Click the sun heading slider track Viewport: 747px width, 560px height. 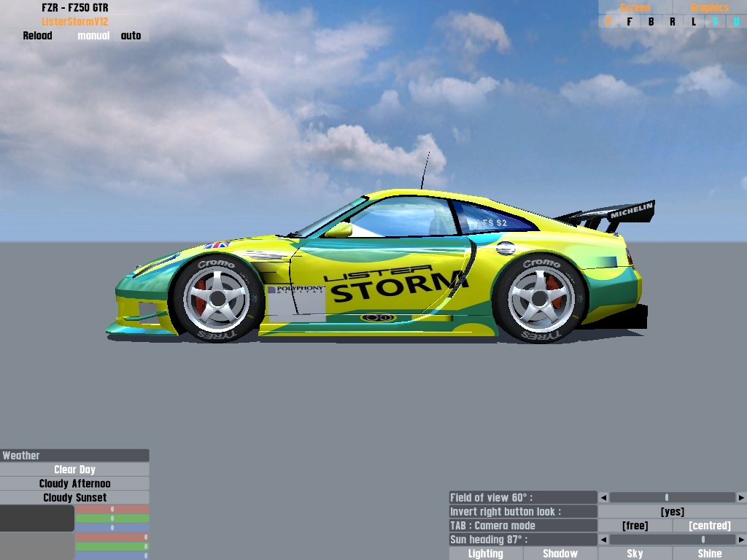(x=672, y=540)
